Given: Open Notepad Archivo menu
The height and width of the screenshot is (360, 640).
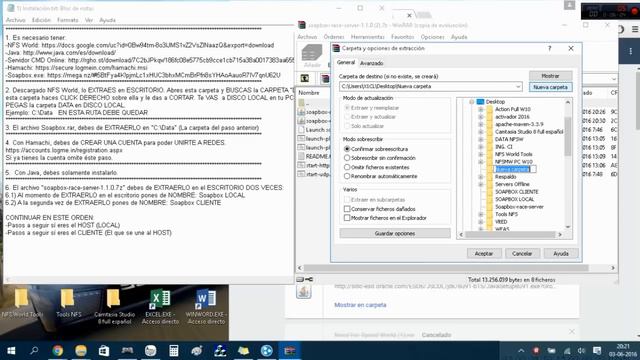Looking at the screenshot, I should 16,20.
